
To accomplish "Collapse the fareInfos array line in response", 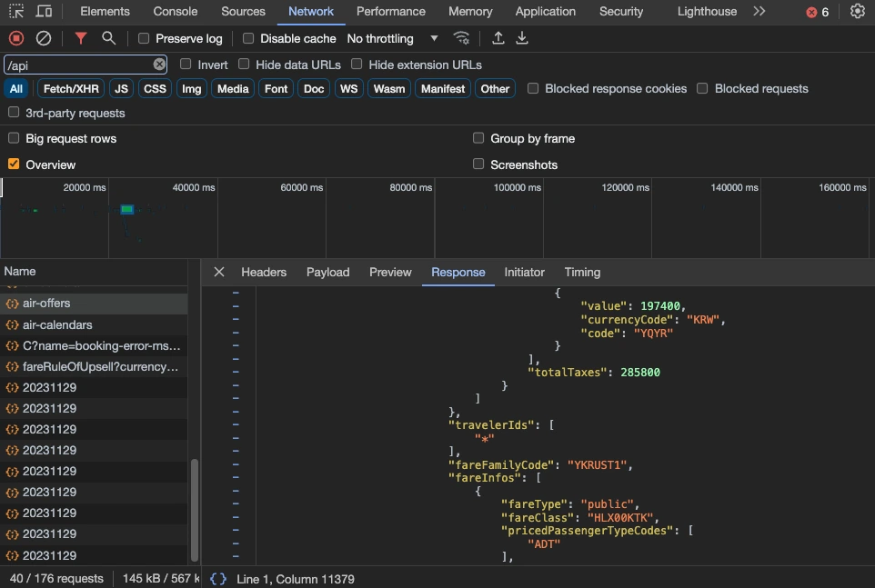I will pyautogui.click(x=236, y=477).
